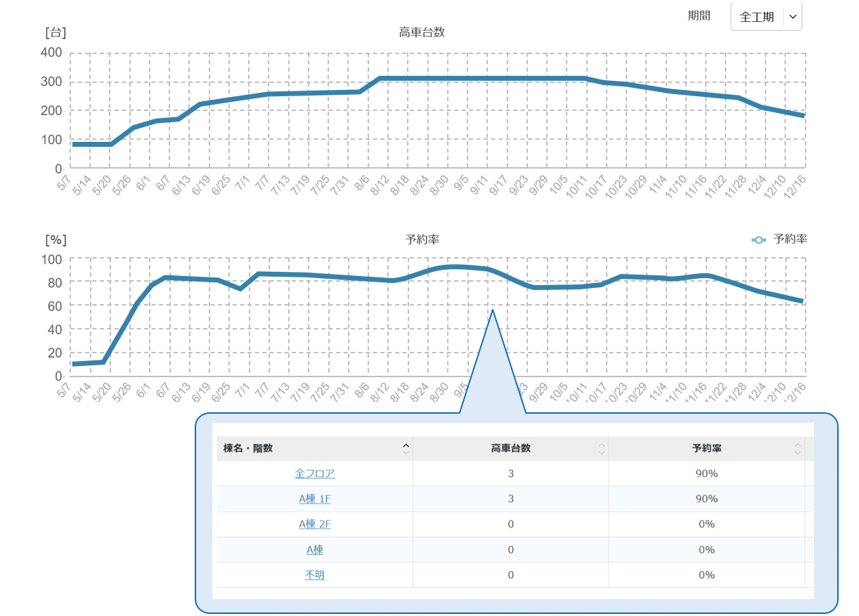859x616 pixels.
Task: Open the A棟 1F link
Action: pyautogui.click(x=314, y=499)
